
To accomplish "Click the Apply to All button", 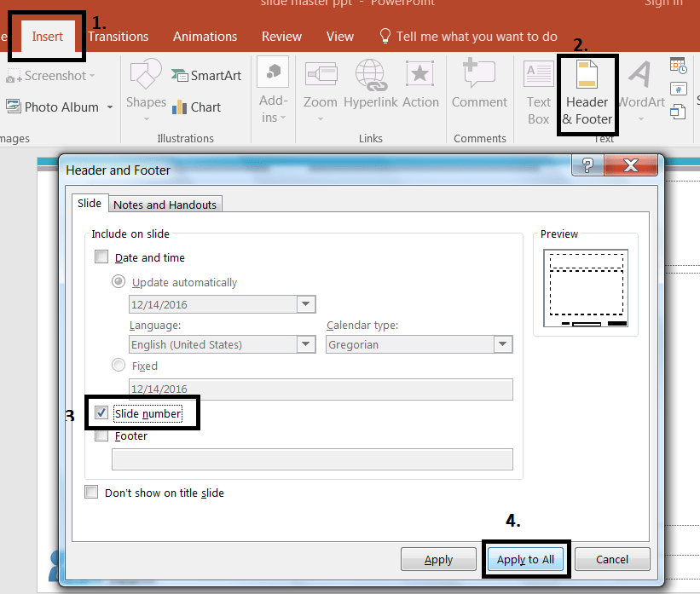I will 525,559.
